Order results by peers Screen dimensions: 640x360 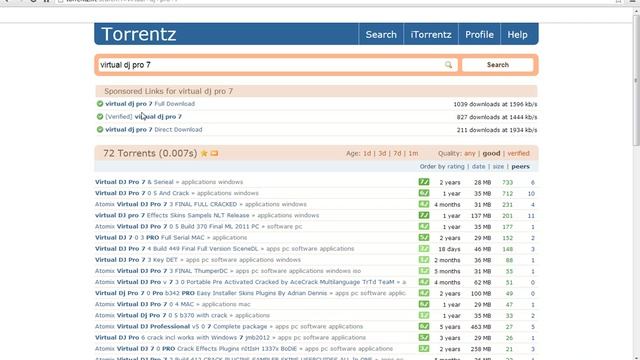[520, 167]
